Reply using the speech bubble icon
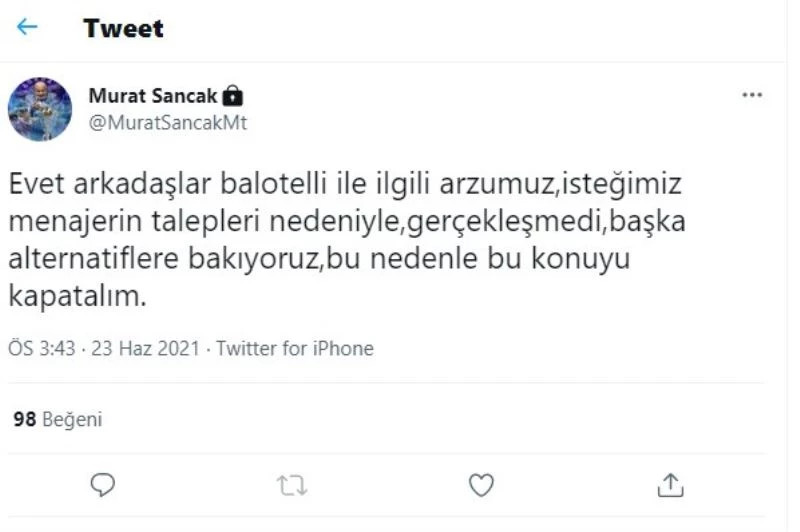The image size is (800, 532). [x=103, y=486]
